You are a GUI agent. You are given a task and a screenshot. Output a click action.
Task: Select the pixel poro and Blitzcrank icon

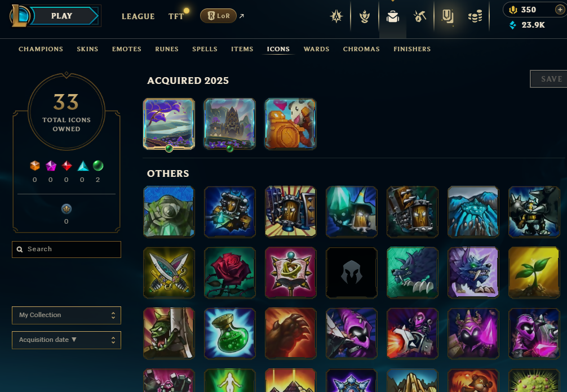(290, 124)
